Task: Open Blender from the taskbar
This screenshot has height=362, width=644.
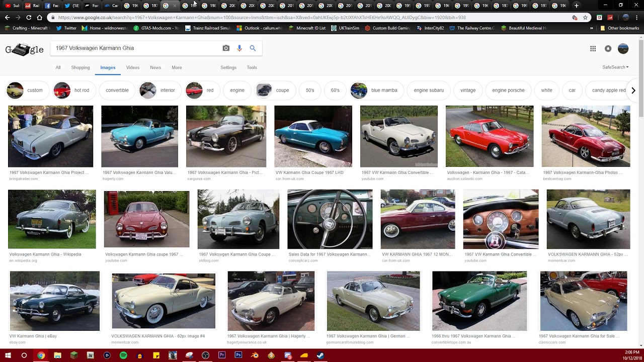Action: (x=255, y=355)
